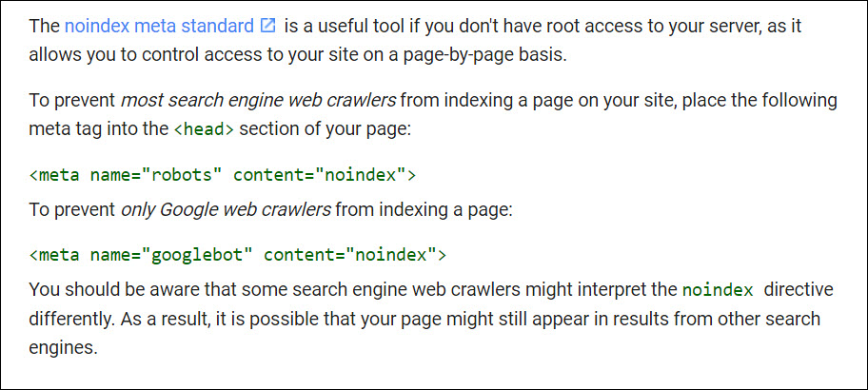Click the green noindex directive inline code

[x=718, y=289]
